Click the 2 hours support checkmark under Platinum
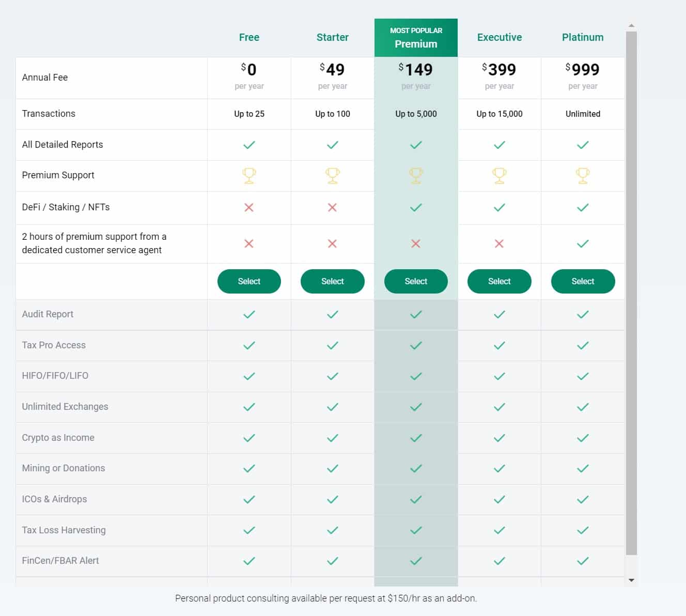Image resolution: width=686 pixels, height=616 pixels. point(583,243)
